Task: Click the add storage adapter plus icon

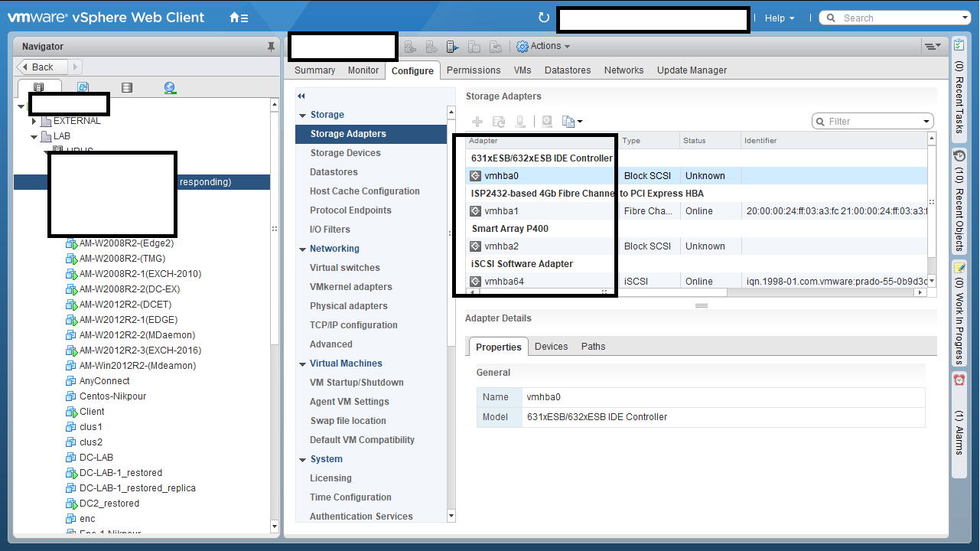Action: coord(477,122)
